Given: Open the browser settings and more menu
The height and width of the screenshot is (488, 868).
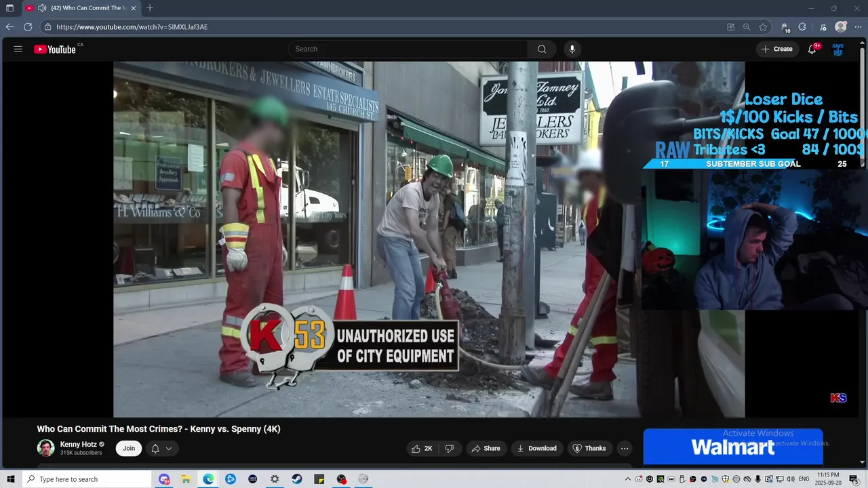Looking at the screenshot, I should pos(858,27).
